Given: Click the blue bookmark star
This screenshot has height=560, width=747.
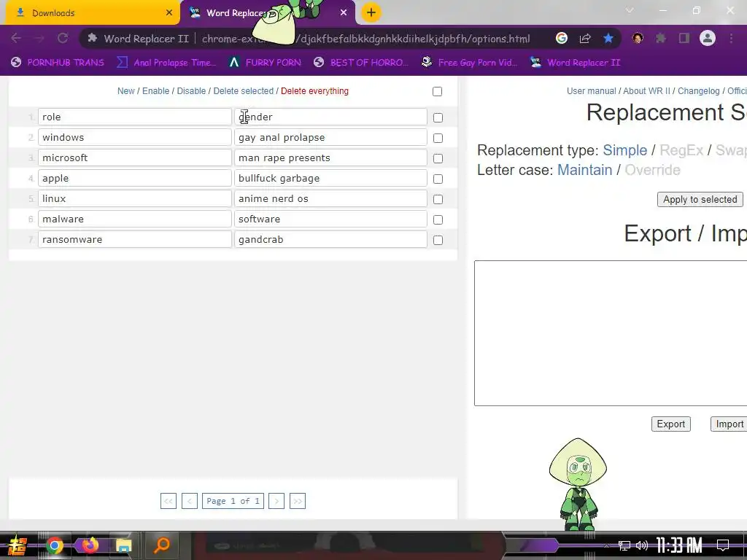Looking at the screenshot, I should click(608, 38).
